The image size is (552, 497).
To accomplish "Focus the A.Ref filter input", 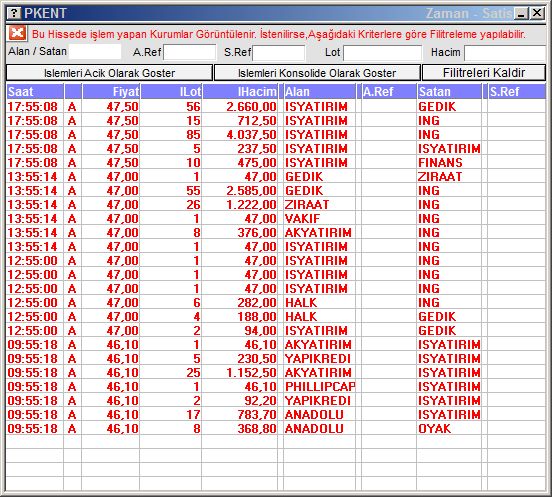I will point(190,52).
